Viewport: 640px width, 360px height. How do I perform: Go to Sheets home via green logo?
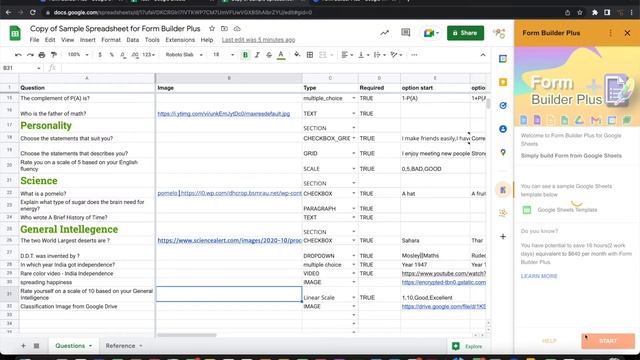15,33
